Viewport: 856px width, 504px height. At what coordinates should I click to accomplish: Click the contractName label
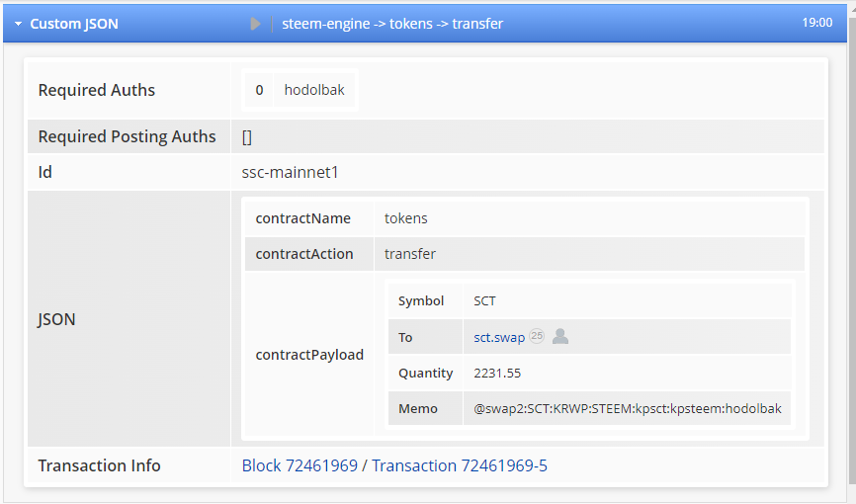[303, 218]
